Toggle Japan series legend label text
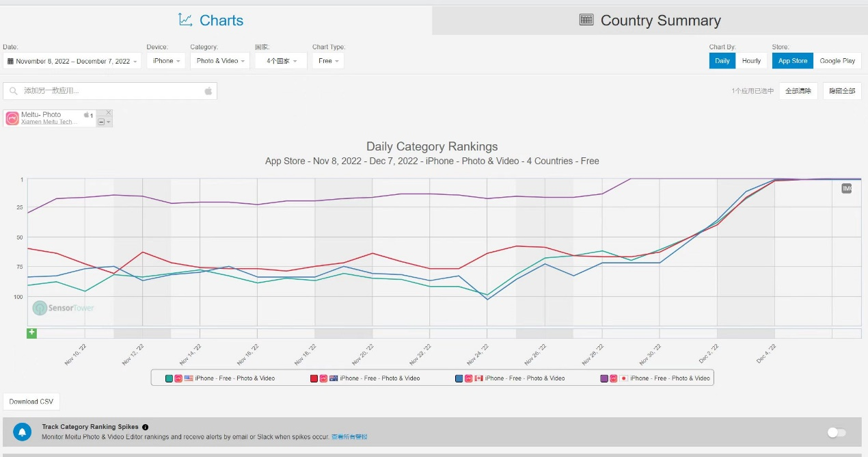This screenshot has width=868, height=457. [670, 378]
